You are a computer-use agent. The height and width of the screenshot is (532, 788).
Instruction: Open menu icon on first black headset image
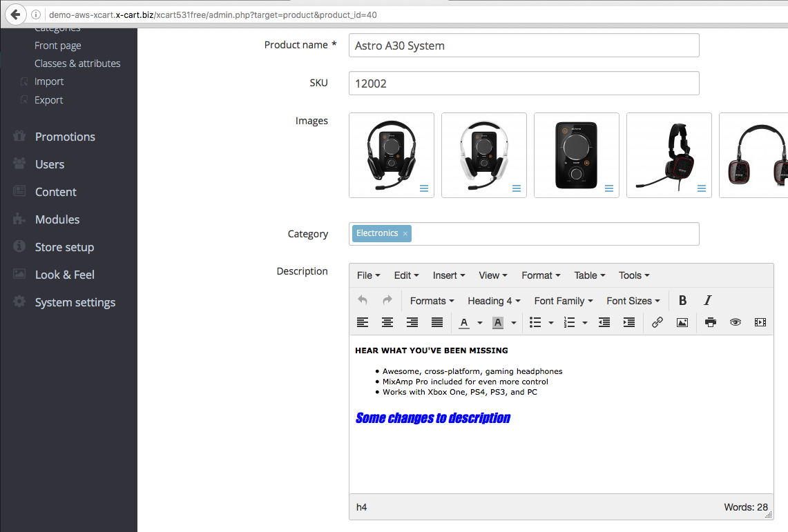(x=424, y=188)
